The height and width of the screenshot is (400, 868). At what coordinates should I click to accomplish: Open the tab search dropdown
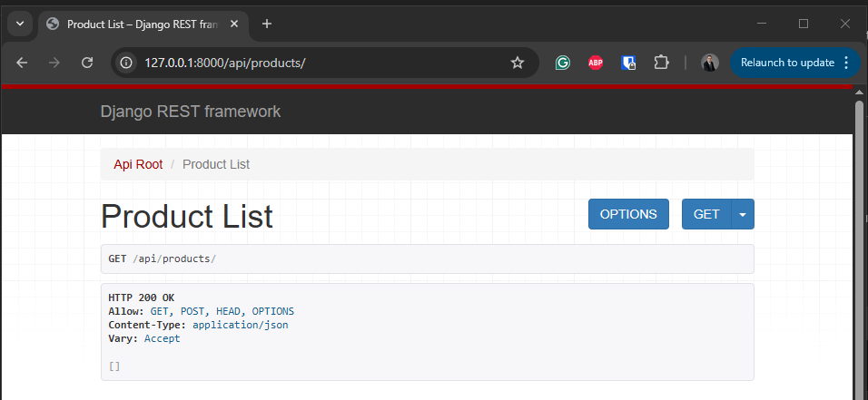click(x=20, y=24)
